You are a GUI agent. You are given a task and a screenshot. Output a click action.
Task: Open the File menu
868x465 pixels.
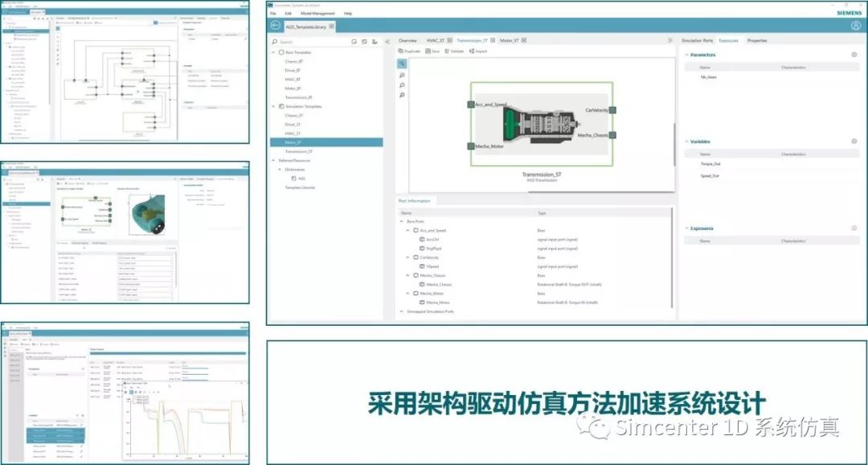273,14
